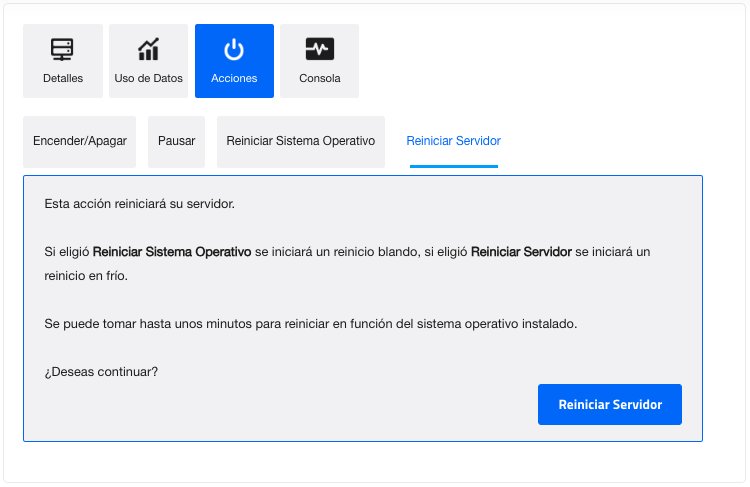Click the Acciones label on blue tile
The image size is (750, 487).
point(234,78)
